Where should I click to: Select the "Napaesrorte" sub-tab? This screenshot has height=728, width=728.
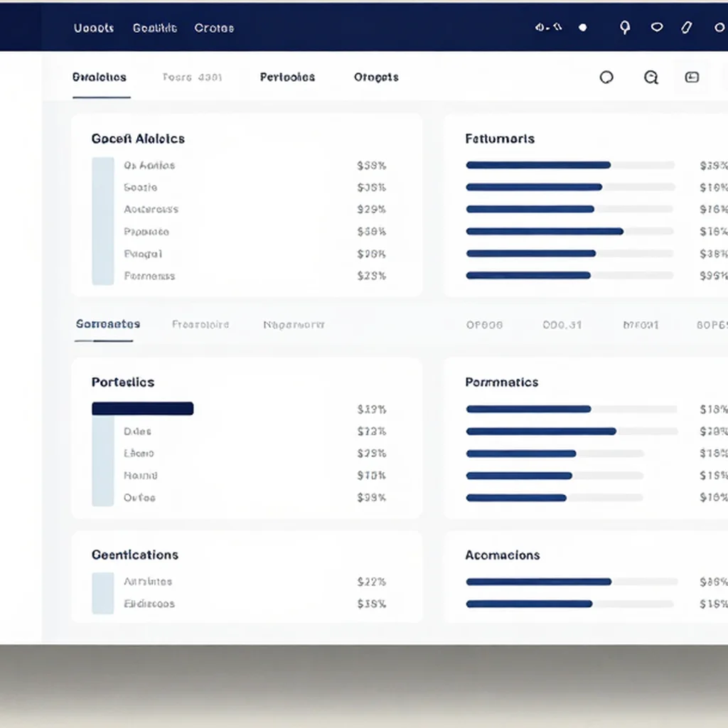click(294, 324)
